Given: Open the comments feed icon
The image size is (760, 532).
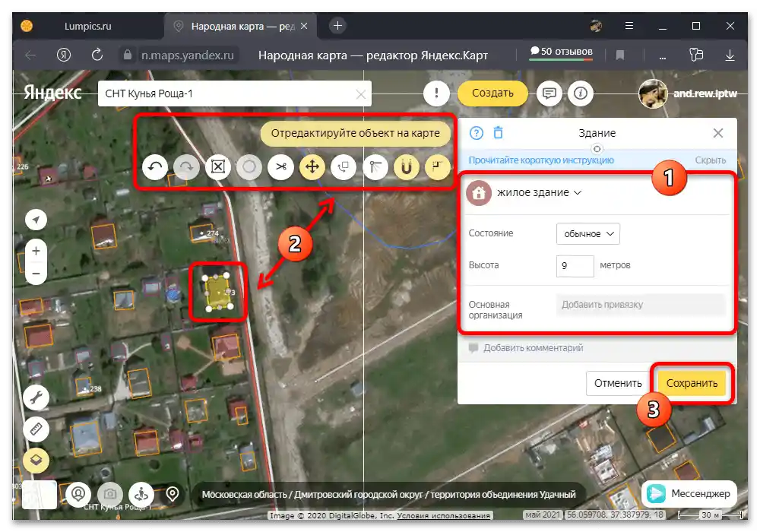Looking at the screenshot, I should point(549,93).
